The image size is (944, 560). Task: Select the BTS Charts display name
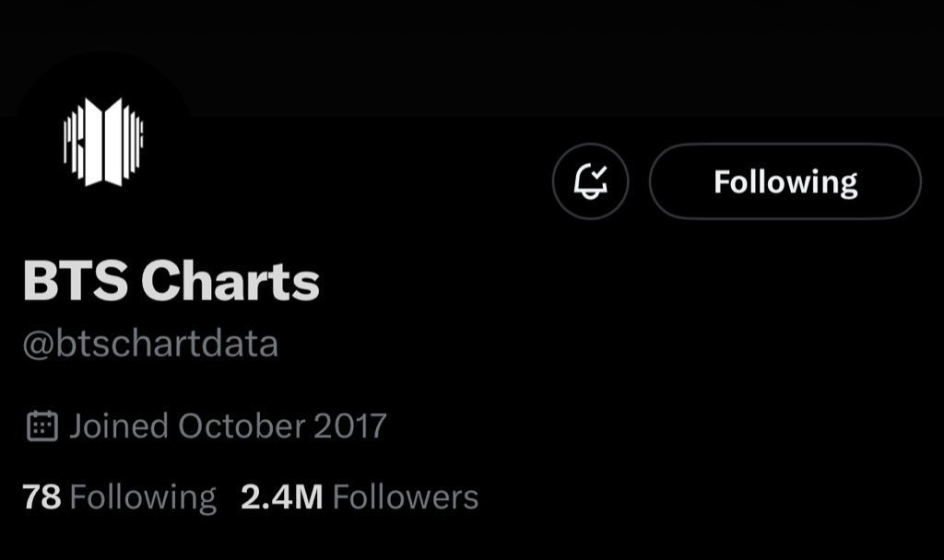tap(171, 280)
